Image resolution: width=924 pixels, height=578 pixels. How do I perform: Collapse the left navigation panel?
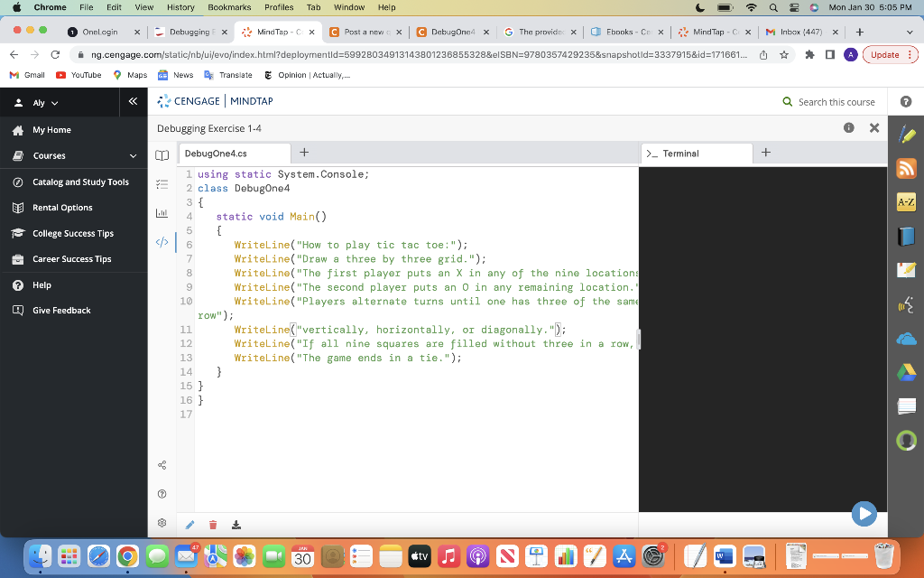132,101
